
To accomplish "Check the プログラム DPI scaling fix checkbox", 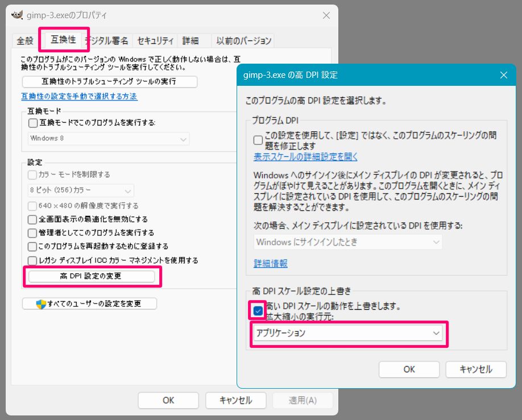I will (258, 140).
